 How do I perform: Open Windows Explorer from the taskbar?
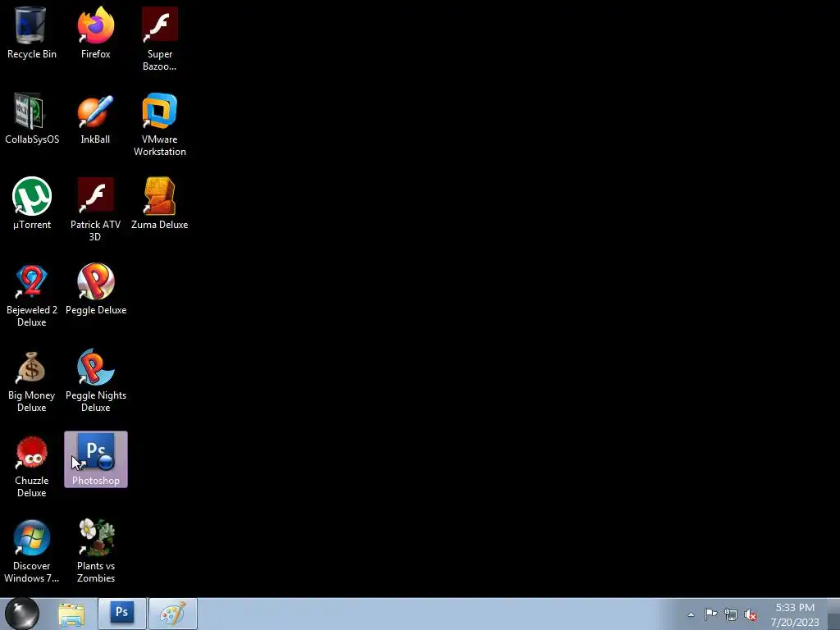(71, 614)
